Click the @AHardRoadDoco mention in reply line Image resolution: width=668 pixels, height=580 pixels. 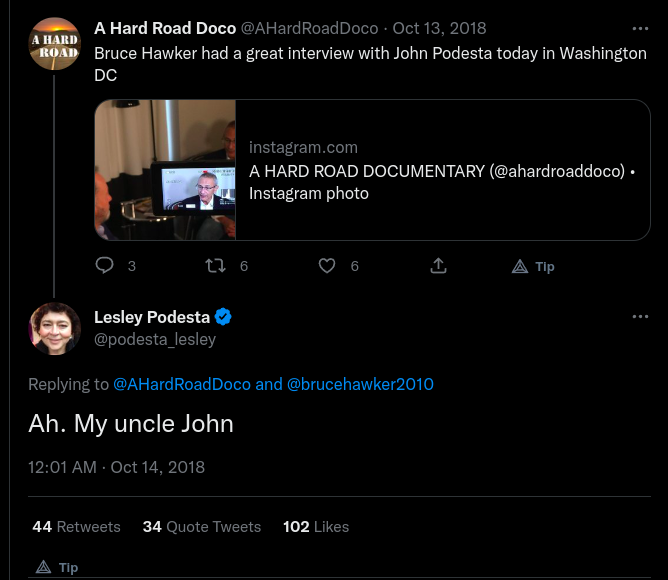(182, 384)
